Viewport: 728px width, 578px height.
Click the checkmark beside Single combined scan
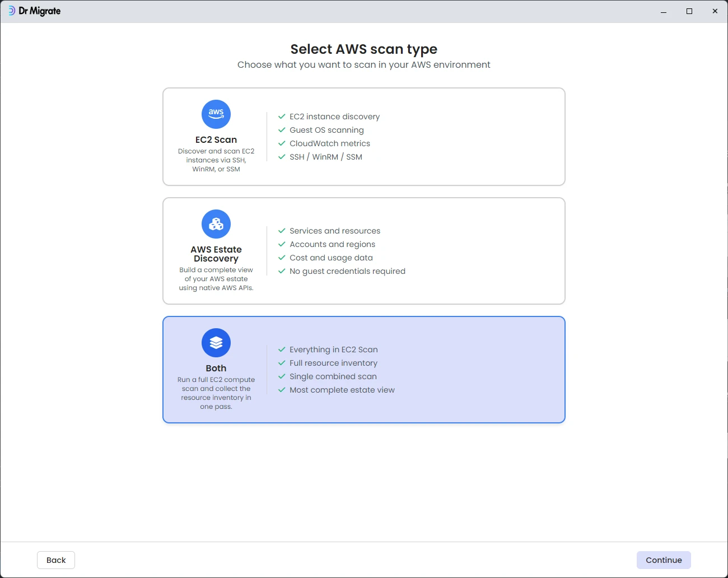[282, 376]
